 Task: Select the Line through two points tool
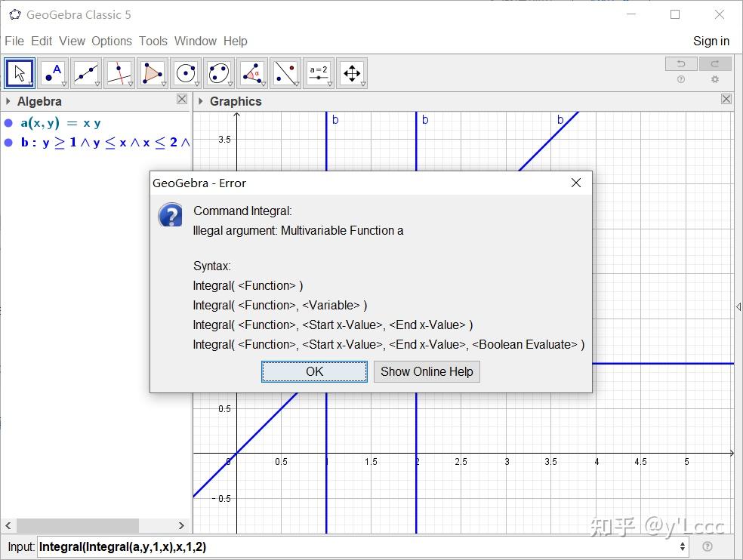tap(86, 73)
